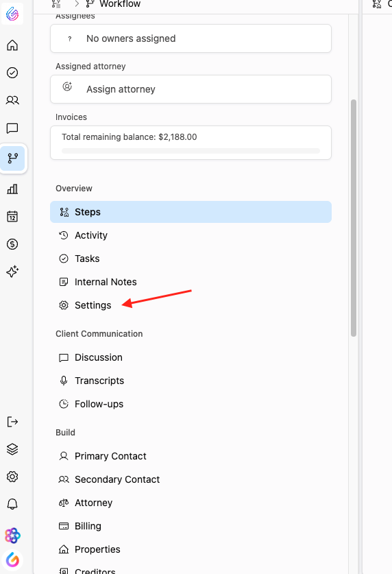Open the calendar sidebar icon
The height and width of the screenshot is (574, 392).
12,216
